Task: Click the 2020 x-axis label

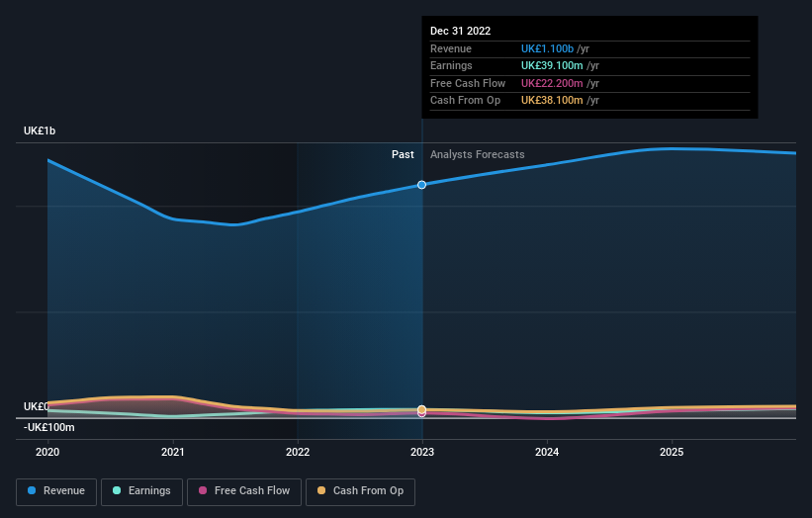Action: coord(47,452)
